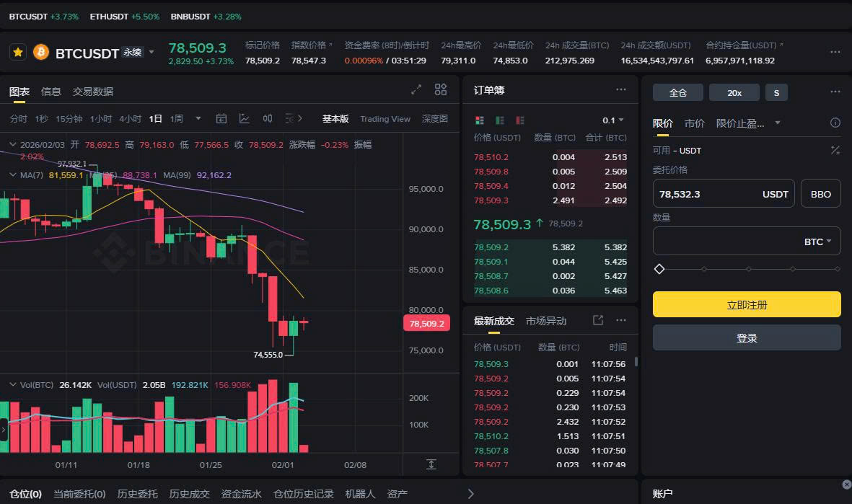Click the yellow 立即注册 button
The width and height of the screenshot is (852, 504).
747,305
